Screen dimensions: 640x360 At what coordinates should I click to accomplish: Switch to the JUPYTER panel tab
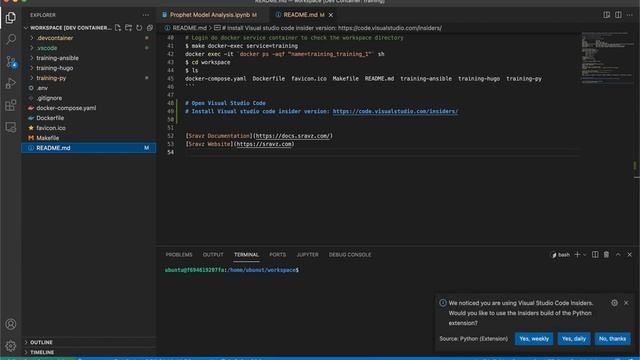coord(307,255)
